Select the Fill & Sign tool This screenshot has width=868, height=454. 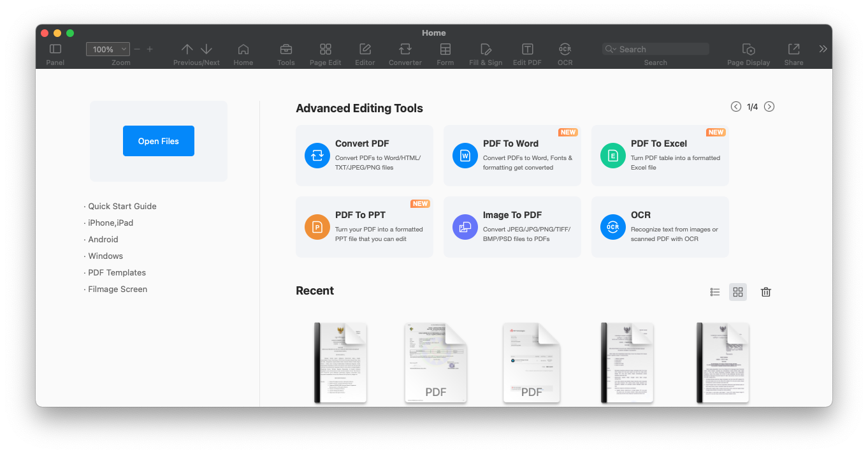[x=486, y=49]
